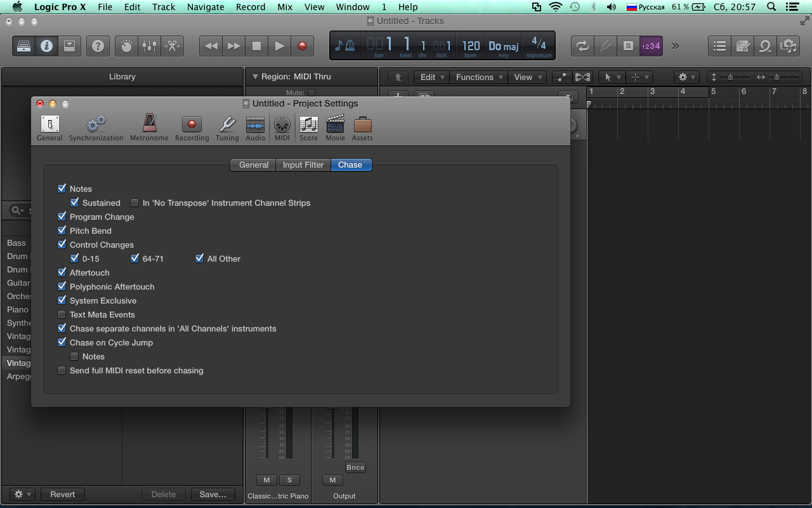This screenshot has height=508, width=812.
Task: Open Spotlight search in menu bar
Action: coord(771,7)
